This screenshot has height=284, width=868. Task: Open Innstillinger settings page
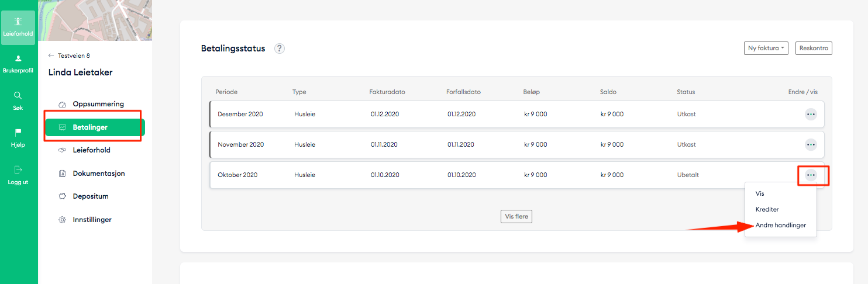[x=92, y=220]
